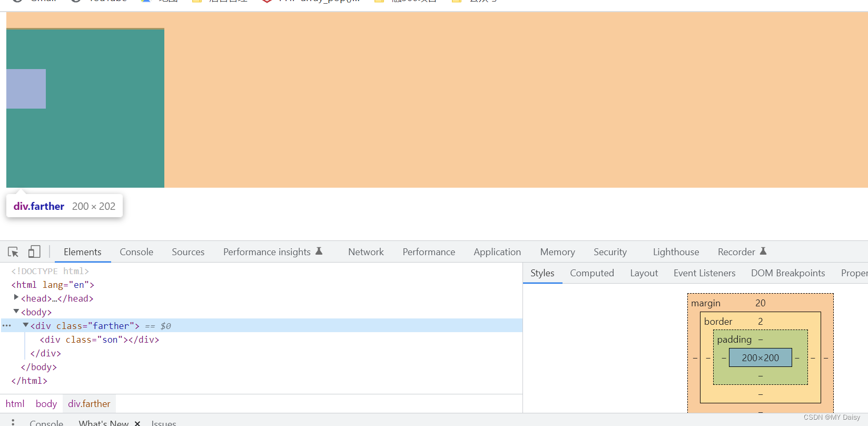Open the Recorder tab
Viewport: 868px width, 426px height.
pos(742,252)
